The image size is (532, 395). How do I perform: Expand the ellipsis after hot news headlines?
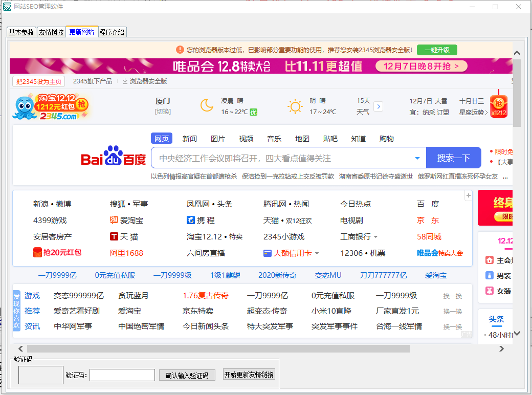505,177
